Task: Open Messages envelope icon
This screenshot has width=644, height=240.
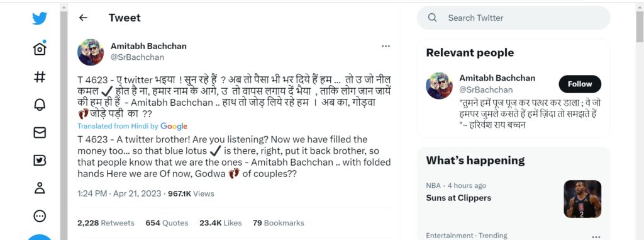Action: (x=40, y=132)
